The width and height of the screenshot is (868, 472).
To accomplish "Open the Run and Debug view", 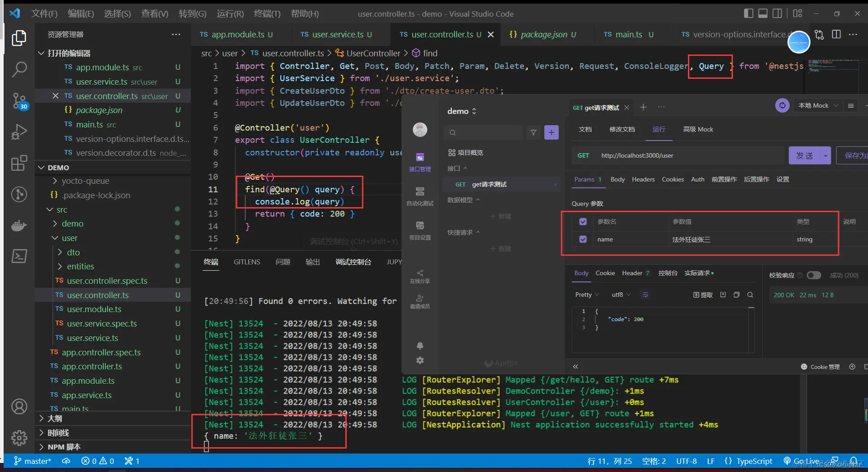I will 19,132.
